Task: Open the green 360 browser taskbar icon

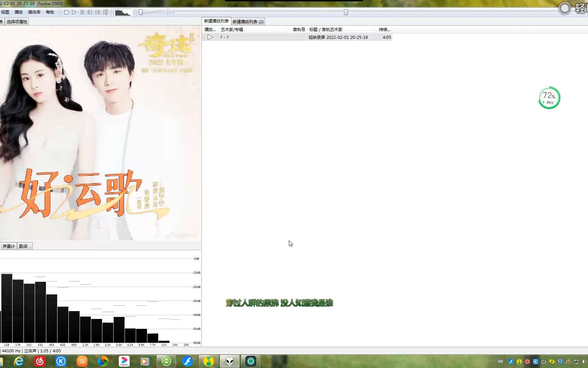Action: click(166, 361)
